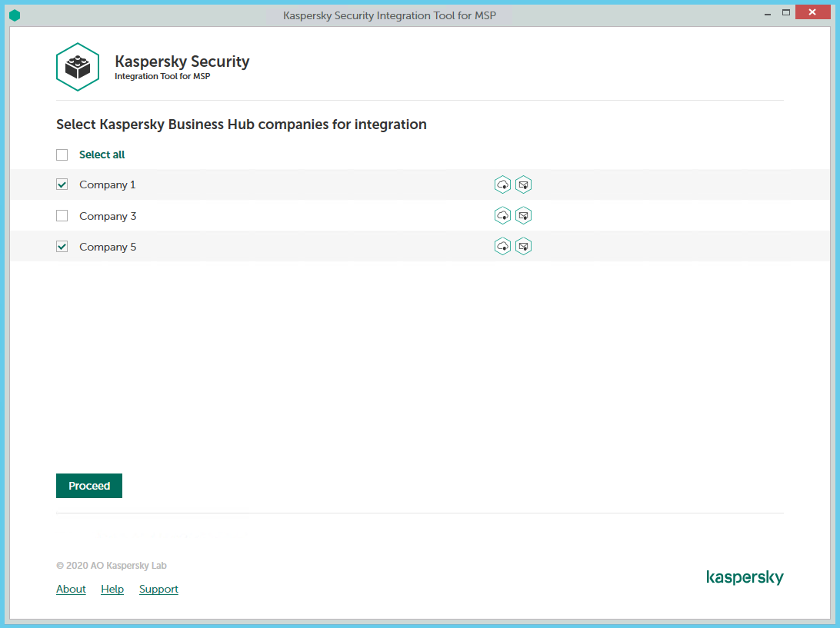This screenshot has width=840, height=628.
Task: Click the cloud security icon for Company 3
Action: click(x=502, y=215)
